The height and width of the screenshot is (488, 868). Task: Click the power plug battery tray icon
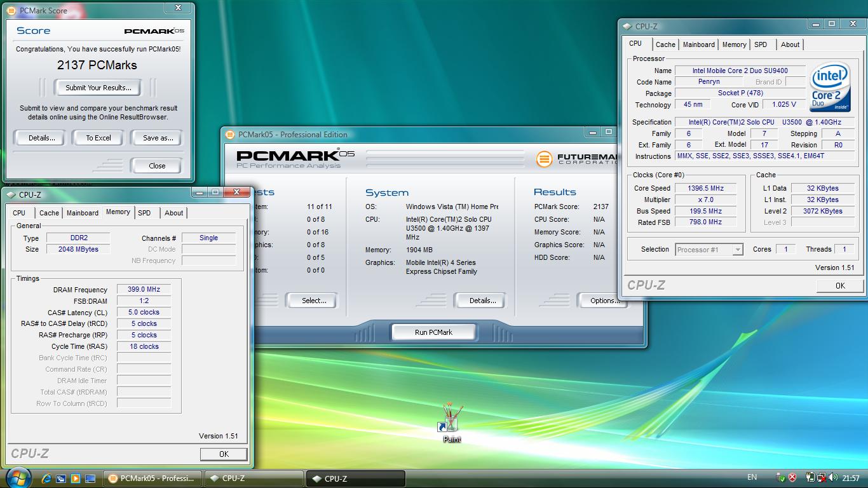pos(810,478)
